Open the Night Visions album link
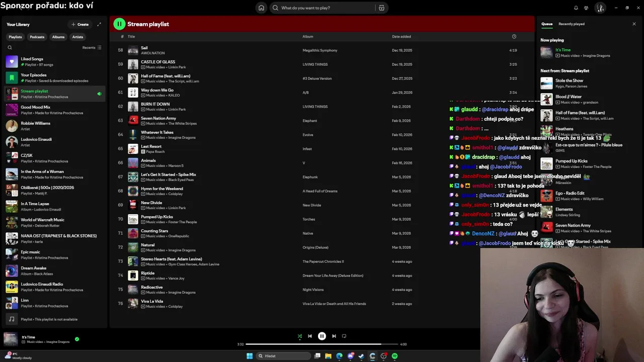This screenshot has width=644, height=362. pos(313,290)
